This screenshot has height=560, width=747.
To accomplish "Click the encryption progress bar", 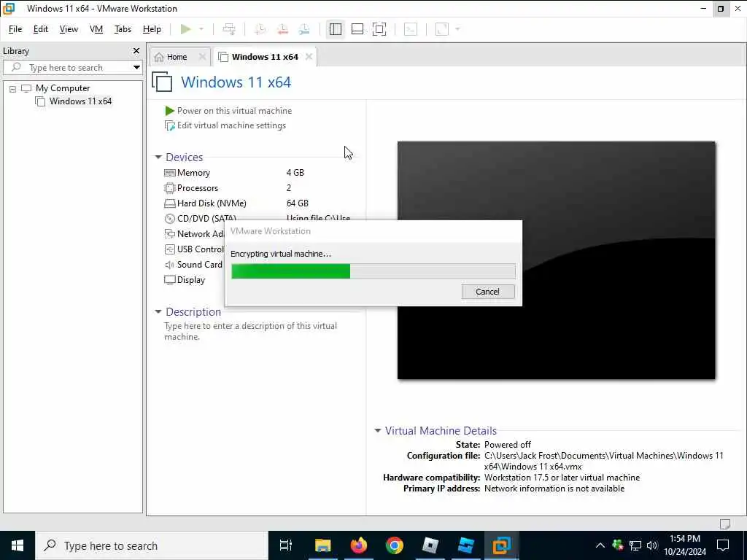I will pos(373,271).
